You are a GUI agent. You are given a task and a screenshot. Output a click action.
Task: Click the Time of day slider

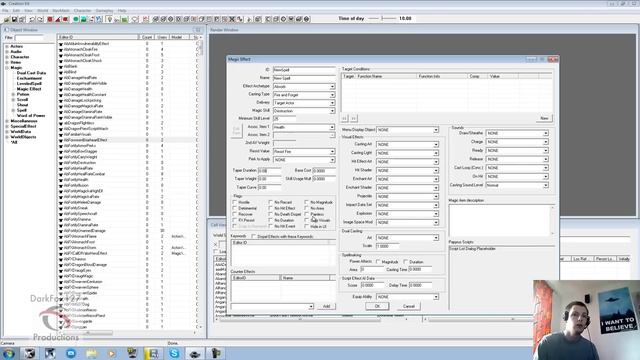click(x=382, y=18)
